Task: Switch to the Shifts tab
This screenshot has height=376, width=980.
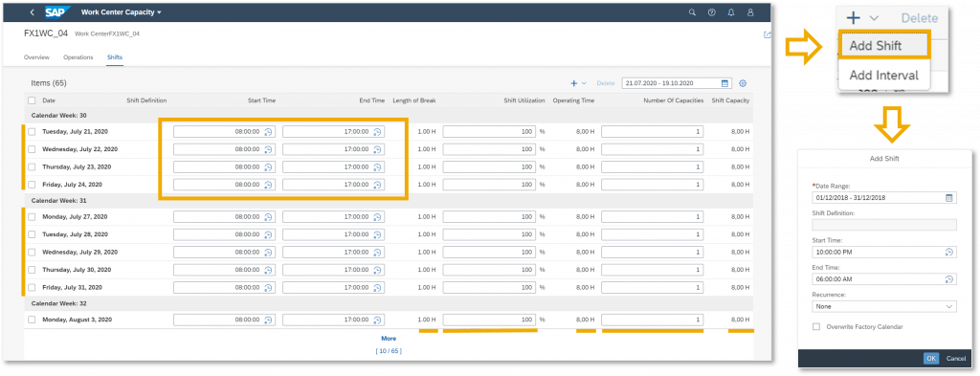Action: (115, 57)
